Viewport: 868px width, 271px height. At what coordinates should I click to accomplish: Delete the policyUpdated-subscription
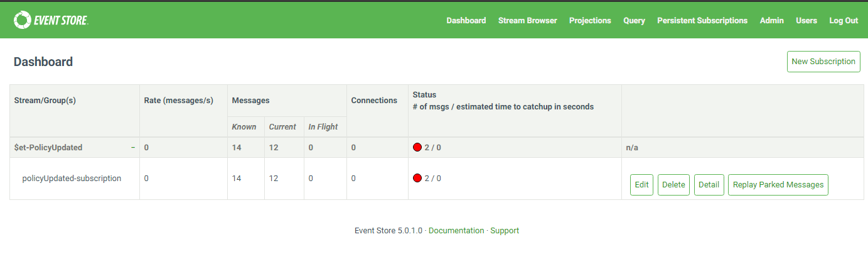[x=673, y=185]
